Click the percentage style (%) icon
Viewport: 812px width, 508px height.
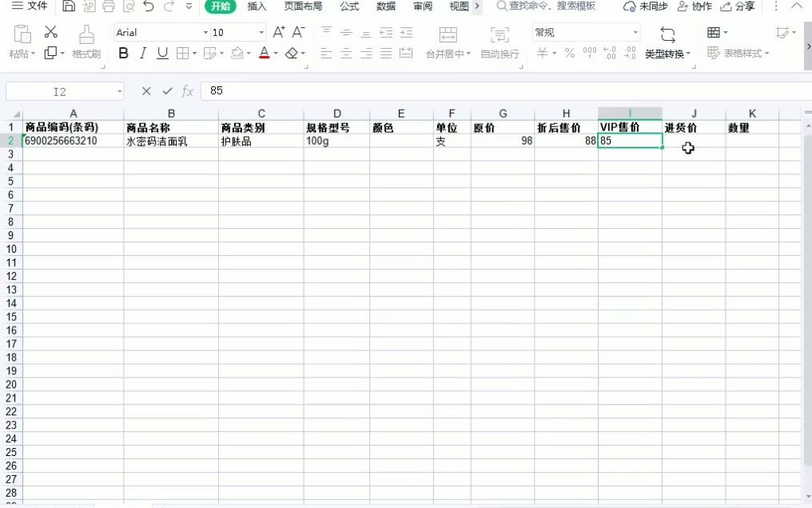tap(569, 51)
